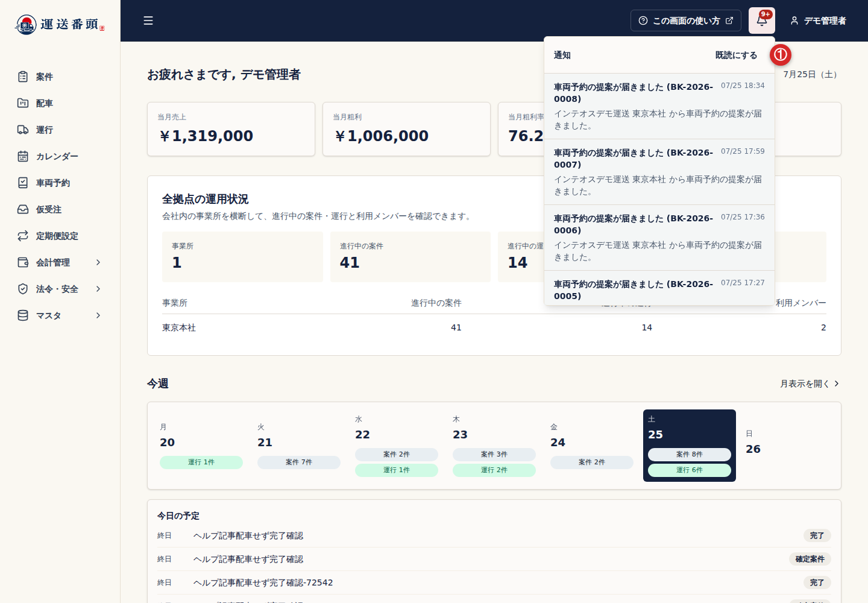Screen dimensions: 868x603
Task: Open the 案件 menu item
Action: (60, 77)
